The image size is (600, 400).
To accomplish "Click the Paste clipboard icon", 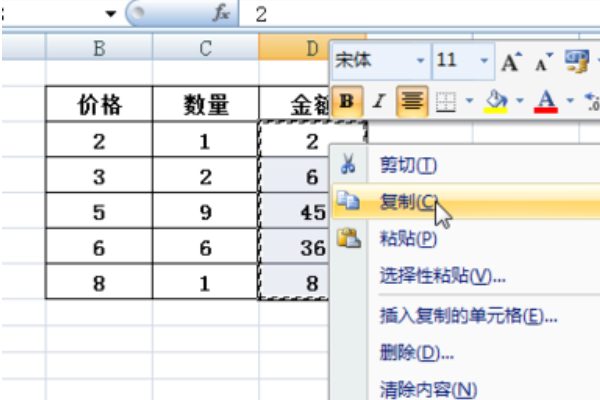I will coord(348,238).
